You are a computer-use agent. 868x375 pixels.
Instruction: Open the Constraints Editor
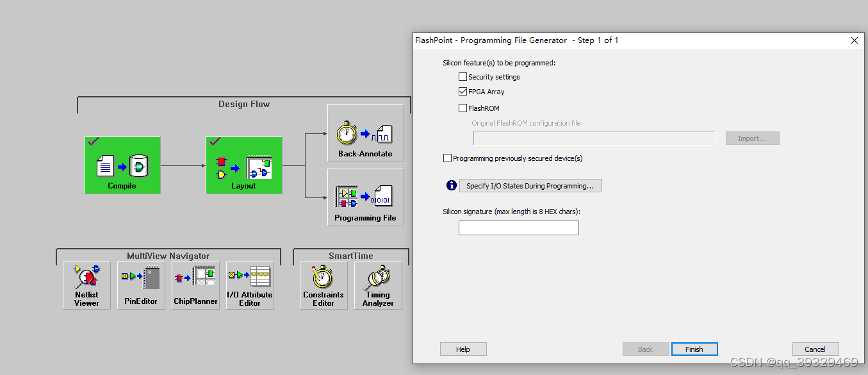[x=323, y=285]
